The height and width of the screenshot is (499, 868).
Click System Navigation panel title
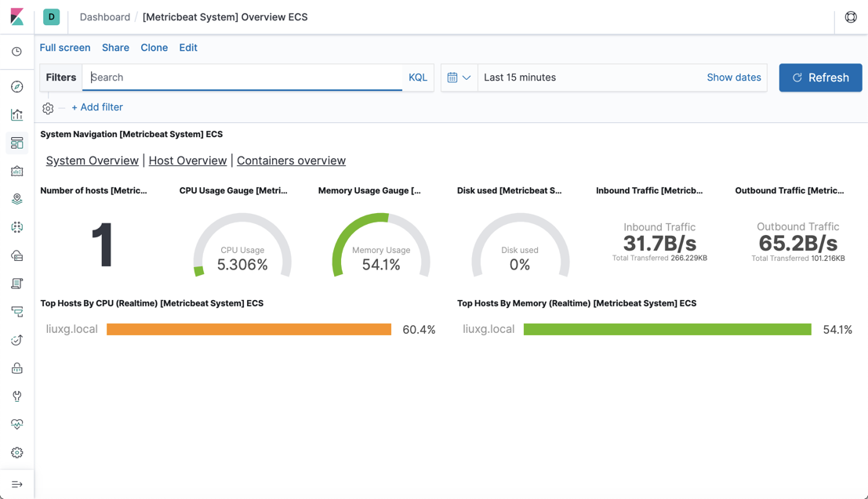tap(132, 135)
